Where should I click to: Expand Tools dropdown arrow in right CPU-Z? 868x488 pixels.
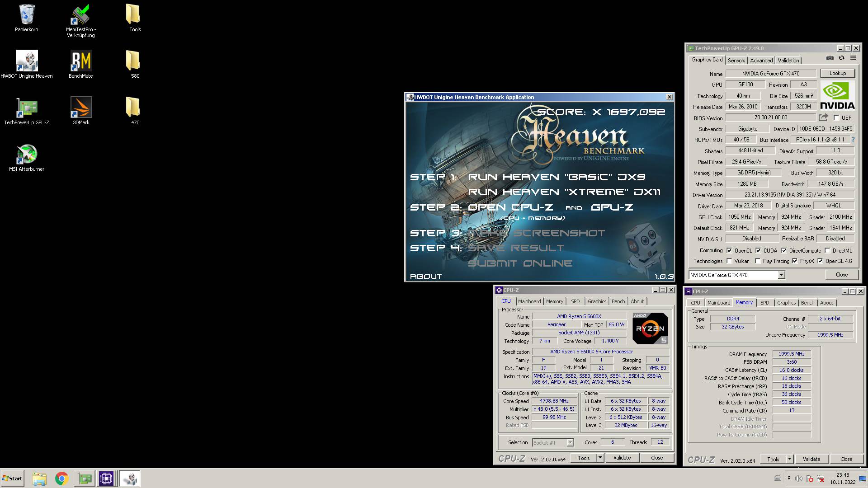789,460
